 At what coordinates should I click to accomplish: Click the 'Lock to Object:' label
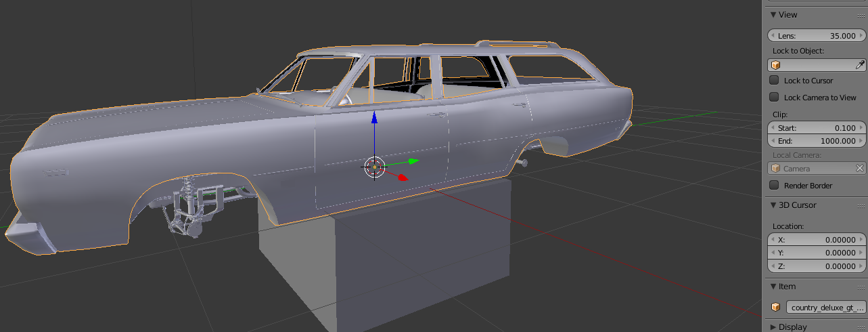pos(798,51)
